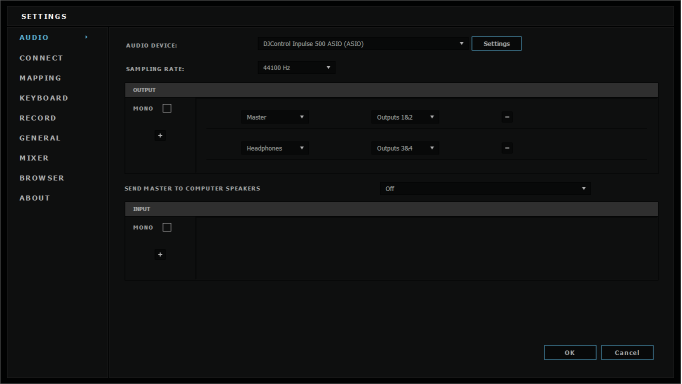
Task: Click the Settings button beside audio device
Action: (496, 43)
